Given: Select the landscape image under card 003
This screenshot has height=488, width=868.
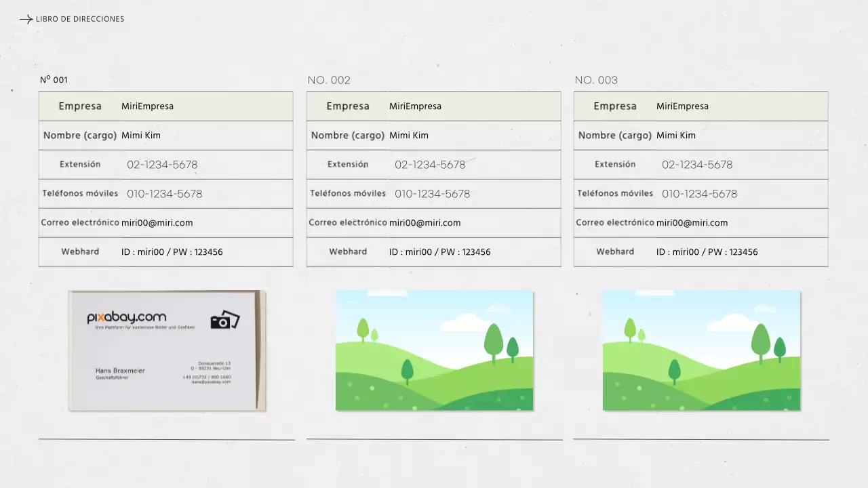Looking at the screenshot, I should (701, 350).
